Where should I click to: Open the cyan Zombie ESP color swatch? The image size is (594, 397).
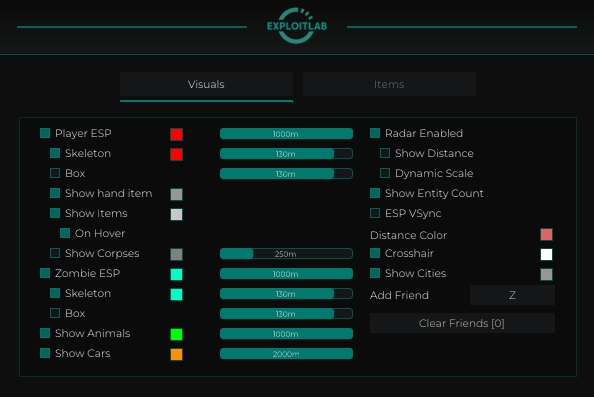177,274
